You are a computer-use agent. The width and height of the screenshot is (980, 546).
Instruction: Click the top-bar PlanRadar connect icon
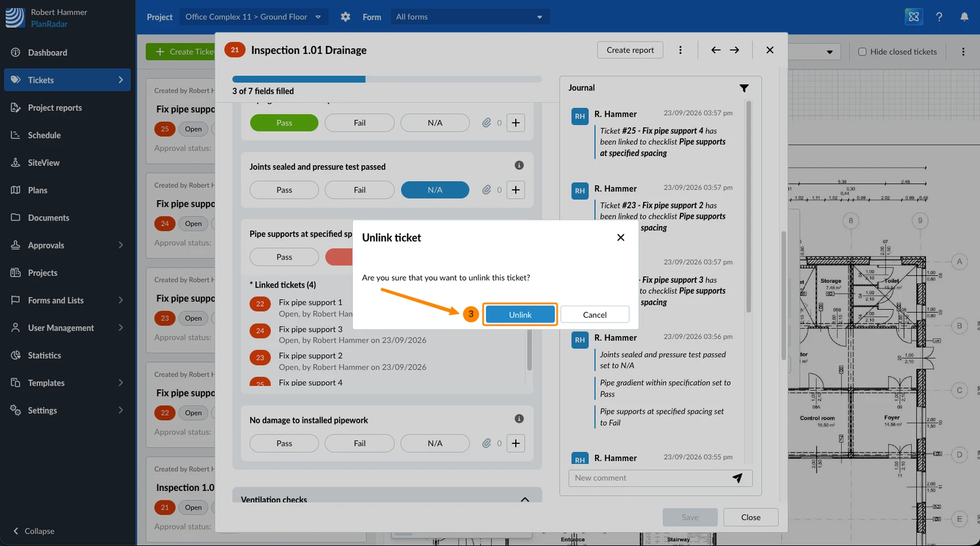(914, 17)
